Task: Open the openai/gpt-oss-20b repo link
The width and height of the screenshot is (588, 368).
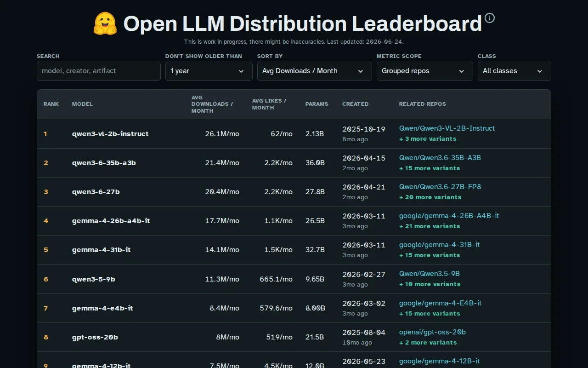Action: [432, 332]
